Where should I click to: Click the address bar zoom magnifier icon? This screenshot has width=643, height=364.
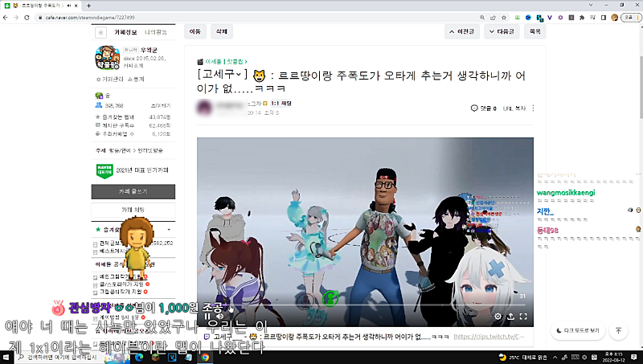coord(482,18)
